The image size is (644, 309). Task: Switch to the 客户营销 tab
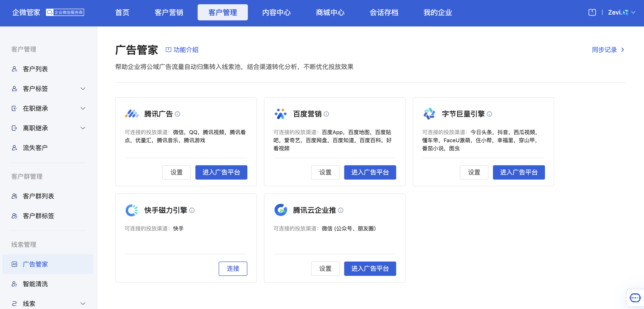169,13
